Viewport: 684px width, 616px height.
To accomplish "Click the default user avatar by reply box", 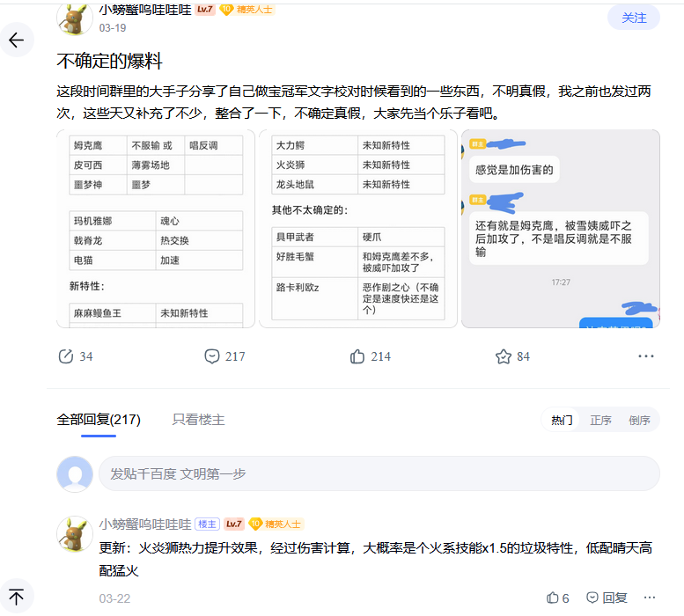I will click(x=75, y=473).
